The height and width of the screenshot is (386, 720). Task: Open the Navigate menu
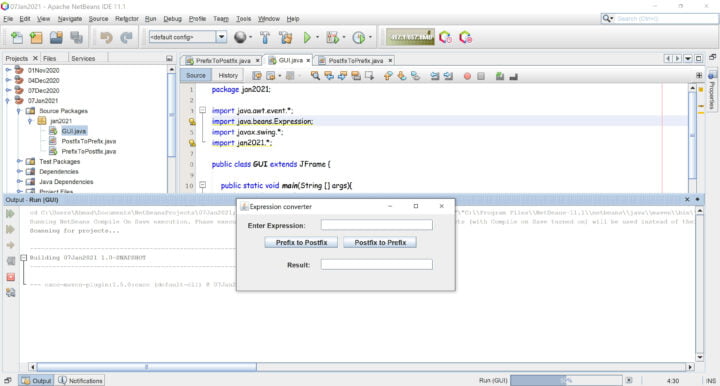[x=70, y=19]
